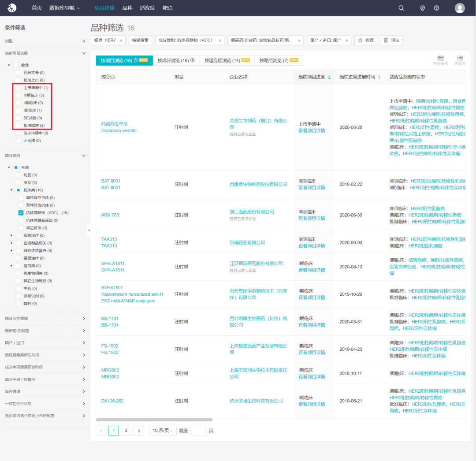This screenshot has height=461, width=476.
Task: Remove the 靶点: HER2 filter tag
Action: click(121, 41)
